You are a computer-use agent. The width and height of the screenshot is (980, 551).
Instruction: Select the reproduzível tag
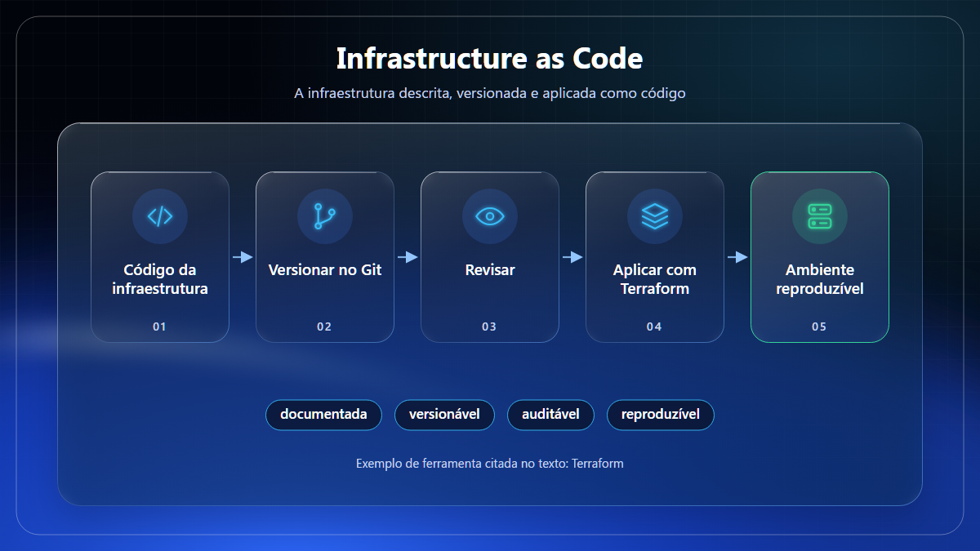click(x=661, y=415)
